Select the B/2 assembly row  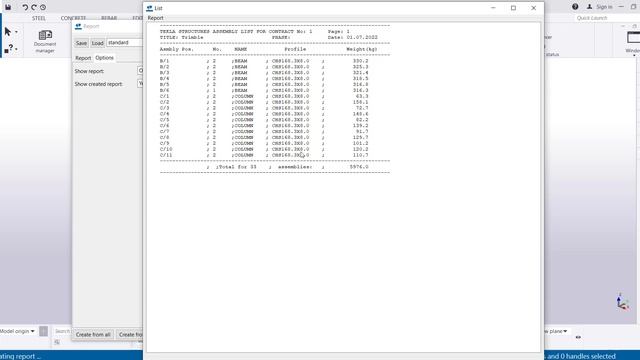[264, 67]
